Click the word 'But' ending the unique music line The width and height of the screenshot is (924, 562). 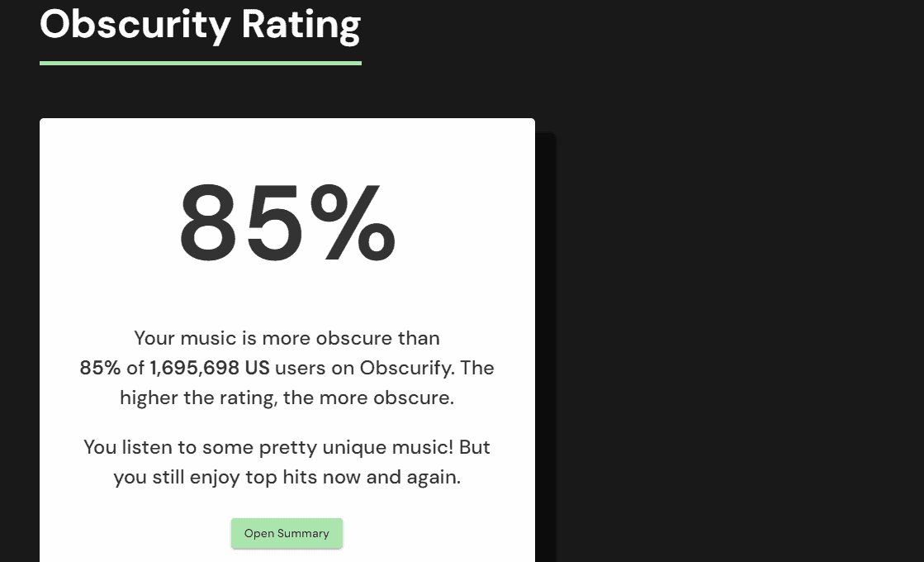474,447
